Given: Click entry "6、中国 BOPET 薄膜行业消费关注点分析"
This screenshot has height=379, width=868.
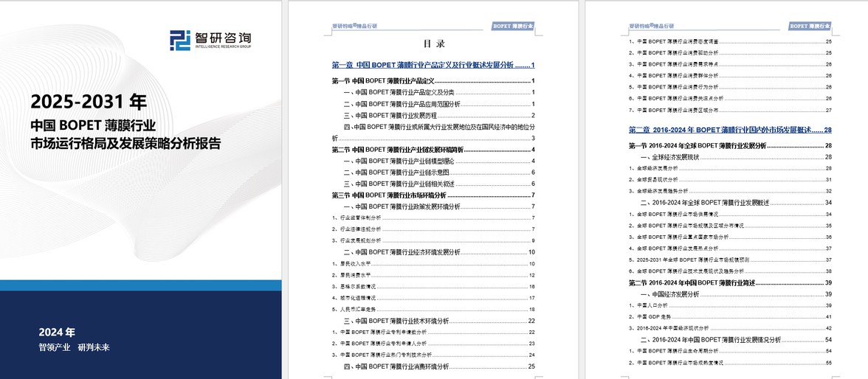Looking at the screenshot, I should click(x=730, y=99).
